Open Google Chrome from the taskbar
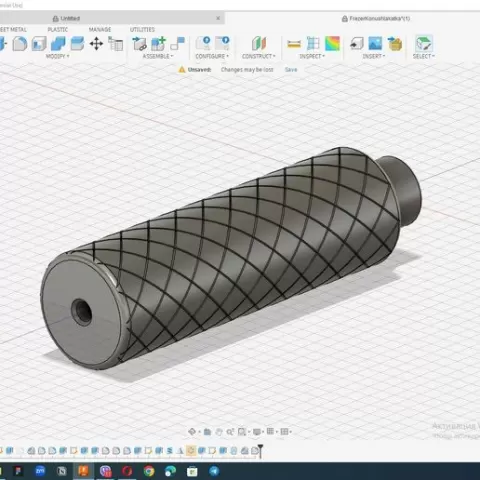 (x=149, y=471)
